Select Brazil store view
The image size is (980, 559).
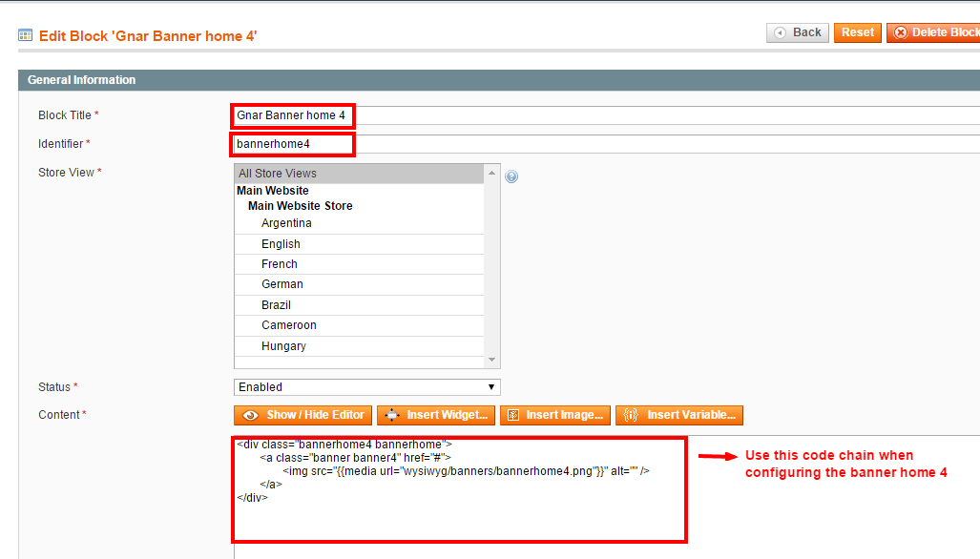[x=360, y=305]
